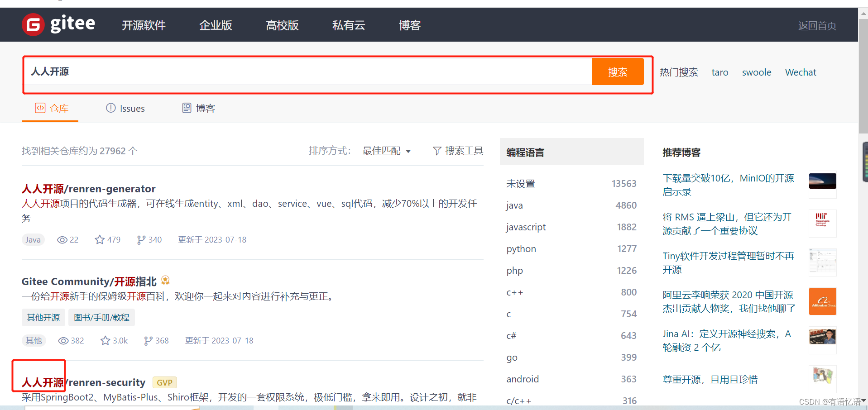Screen dimensions: 868x410
Task: Click the 其他 language tag
Action: tap(34, 340)
